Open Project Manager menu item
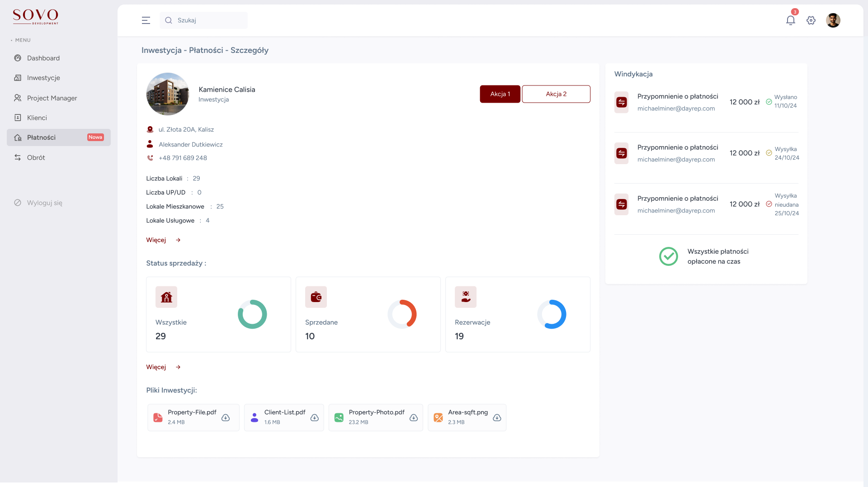Image resolution: width=868 pixels, height=487 pixels. click(x=52, y=98)
